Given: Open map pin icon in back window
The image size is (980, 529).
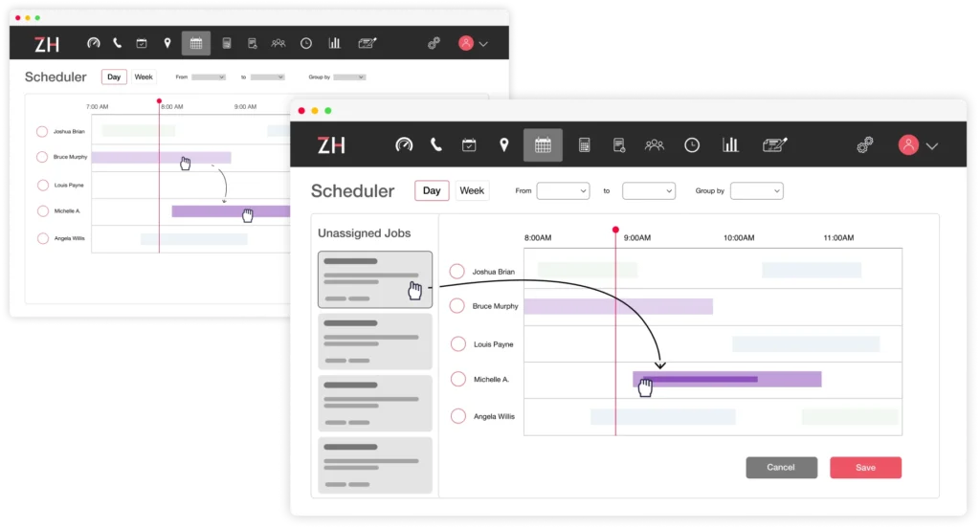Looking at the screenshot, I should tap(167, 43).
